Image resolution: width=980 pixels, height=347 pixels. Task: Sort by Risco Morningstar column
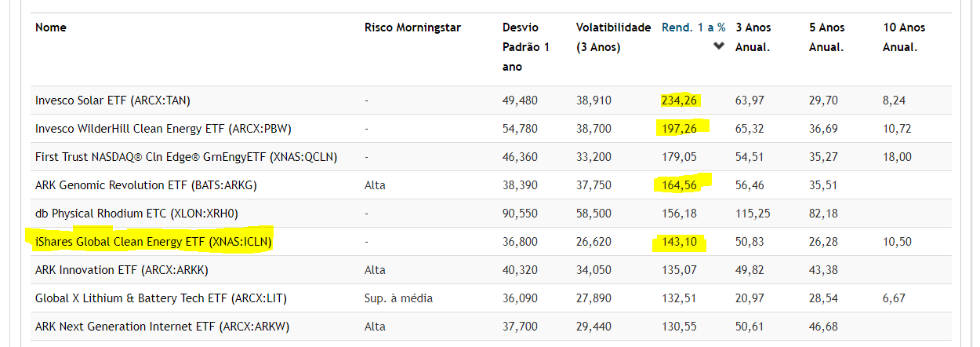pos(412,27)
